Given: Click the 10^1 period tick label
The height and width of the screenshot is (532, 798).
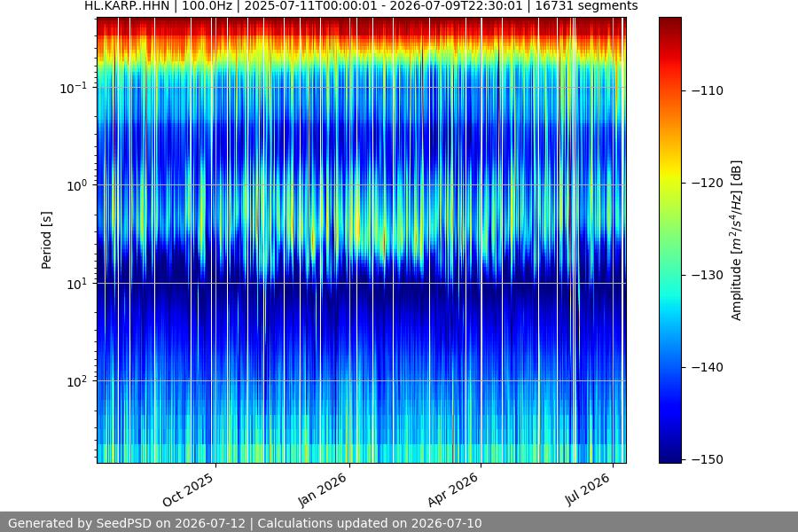Looking at the screenshot, I should [x=77, y=284].
